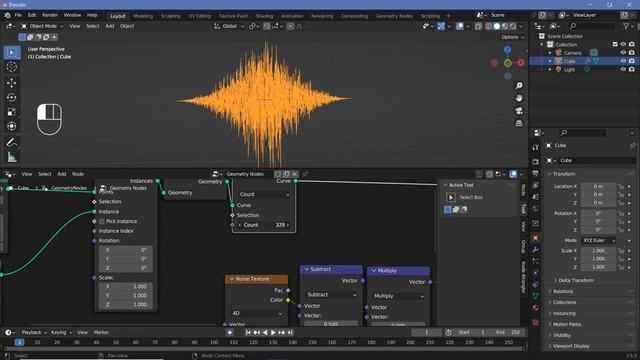640x360 pixels.
Task: Open the File menu
Action: pyautogui.click(x=18, y=15)
